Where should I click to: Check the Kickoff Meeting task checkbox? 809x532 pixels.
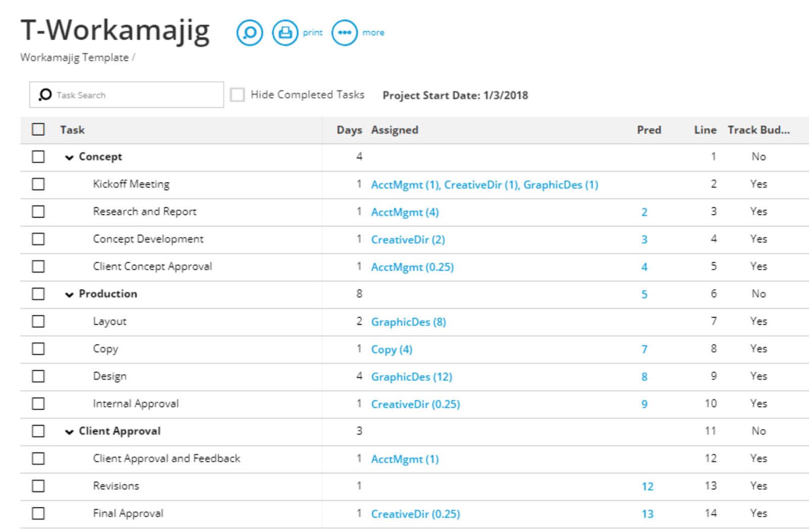(38, 184)
